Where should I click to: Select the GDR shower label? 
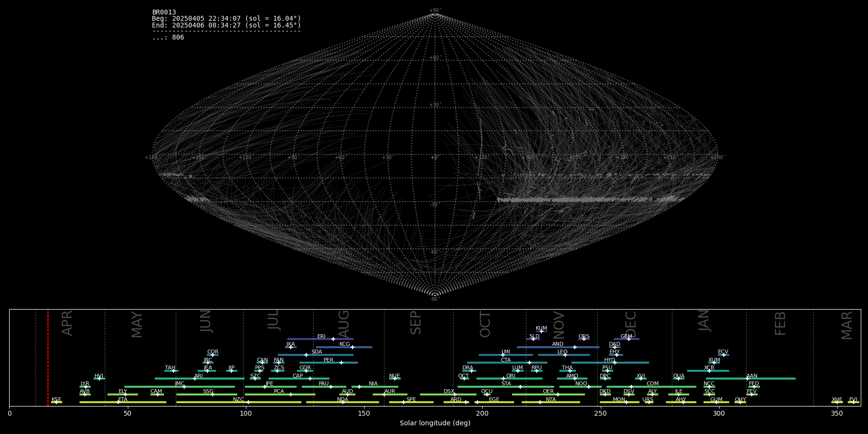coord(305,368)
